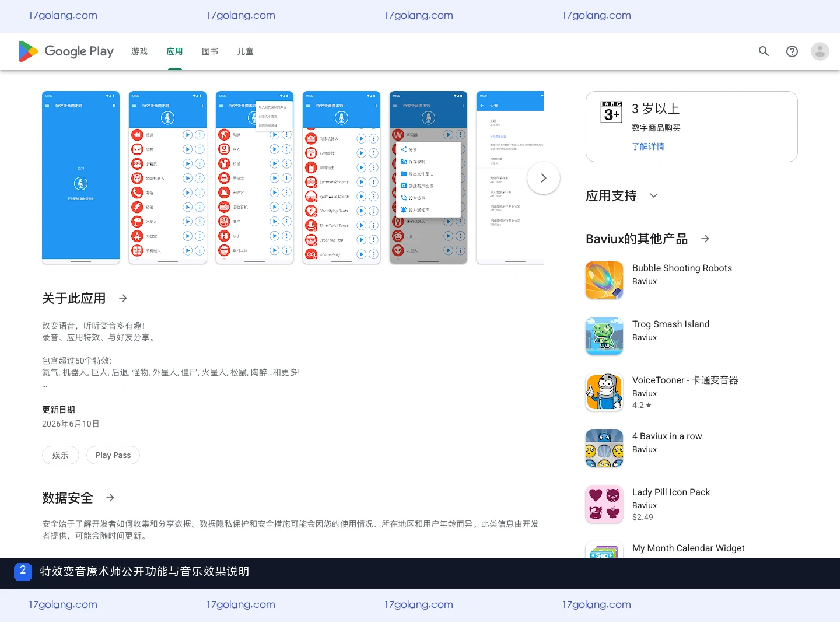
Task: Click the 更新日期 label
Action: (x=58, y=410)
